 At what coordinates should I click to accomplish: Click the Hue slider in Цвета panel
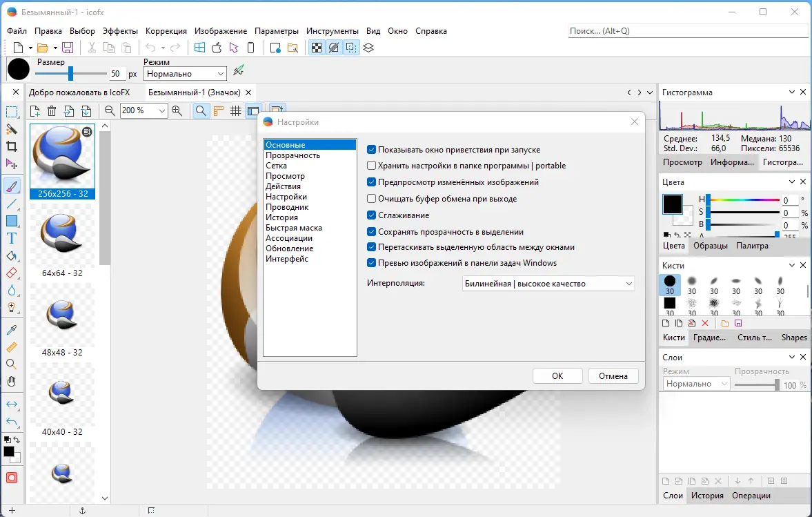744,199
